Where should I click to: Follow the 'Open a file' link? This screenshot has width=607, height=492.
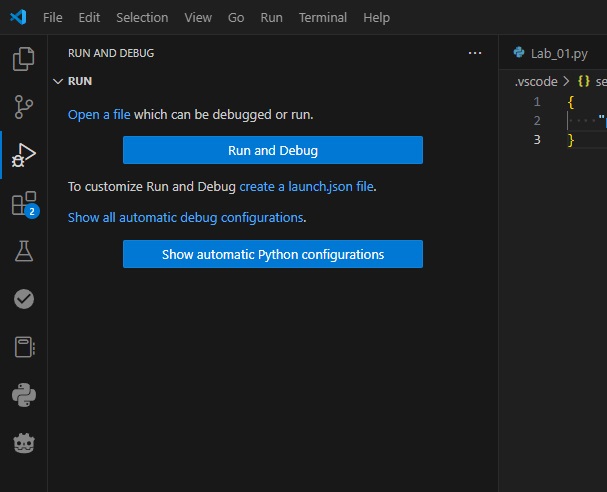[x=99, y=114]
